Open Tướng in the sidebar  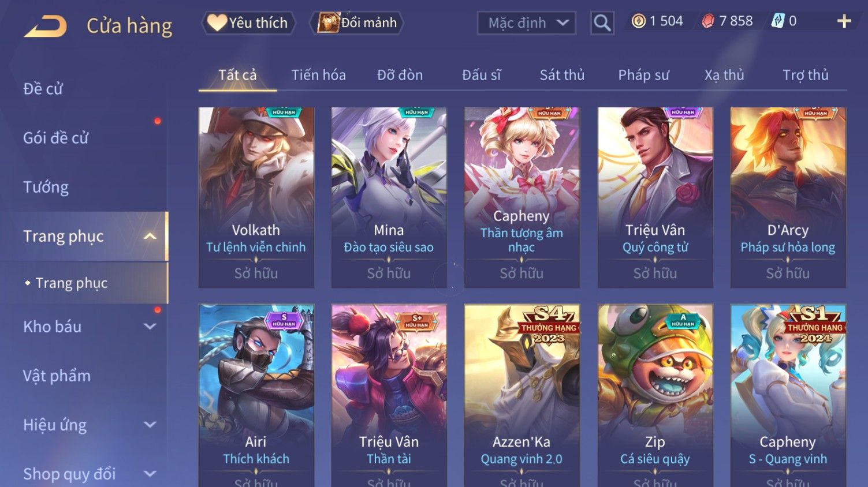[x=46, y=187]
